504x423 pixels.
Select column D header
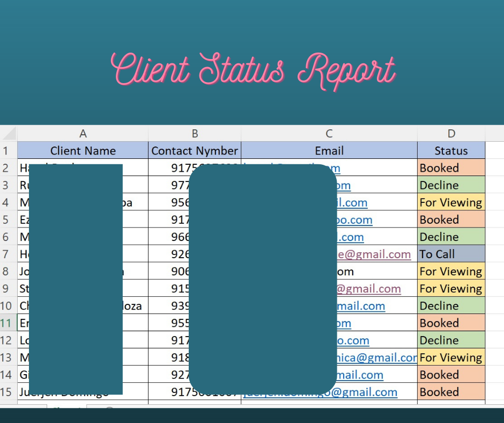[x=451, y=134]
